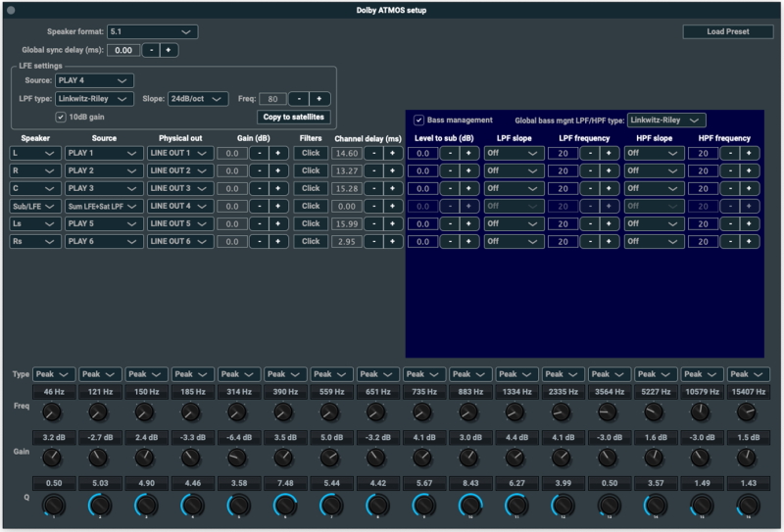Click the 5227 Hz frequency value field
784x532 pixels.
pos(656,392)
